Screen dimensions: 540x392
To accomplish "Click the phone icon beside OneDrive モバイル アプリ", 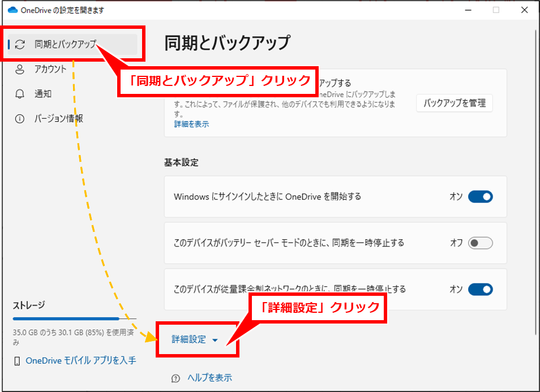I will [17, 360].
